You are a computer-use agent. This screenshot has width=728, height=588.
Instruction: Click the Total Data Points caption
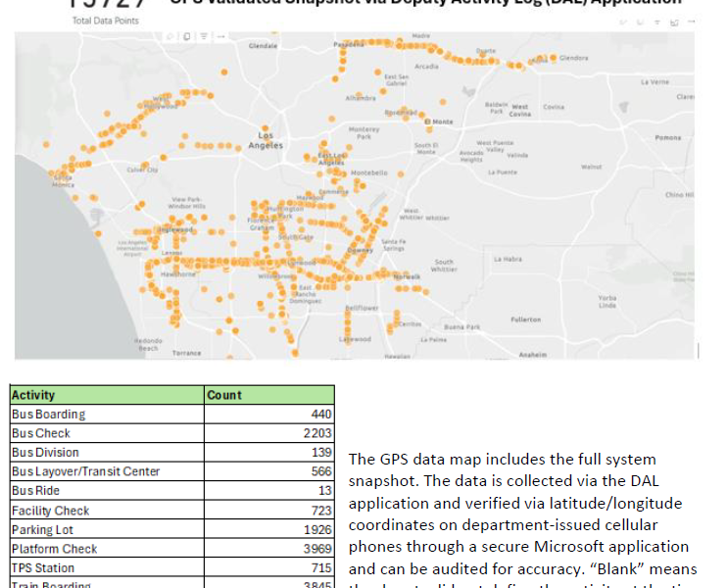tap(105, 21)
